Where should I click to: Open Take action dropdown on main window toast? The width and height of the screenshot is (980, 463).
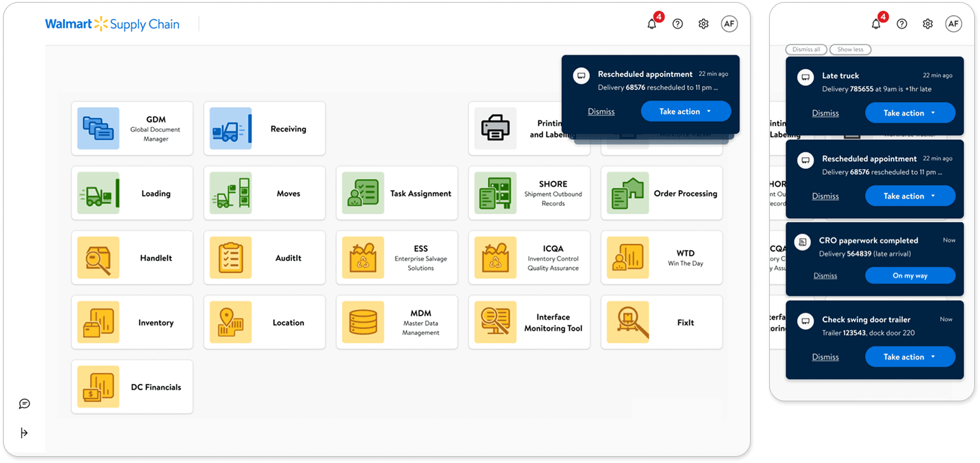coord(686,112)
